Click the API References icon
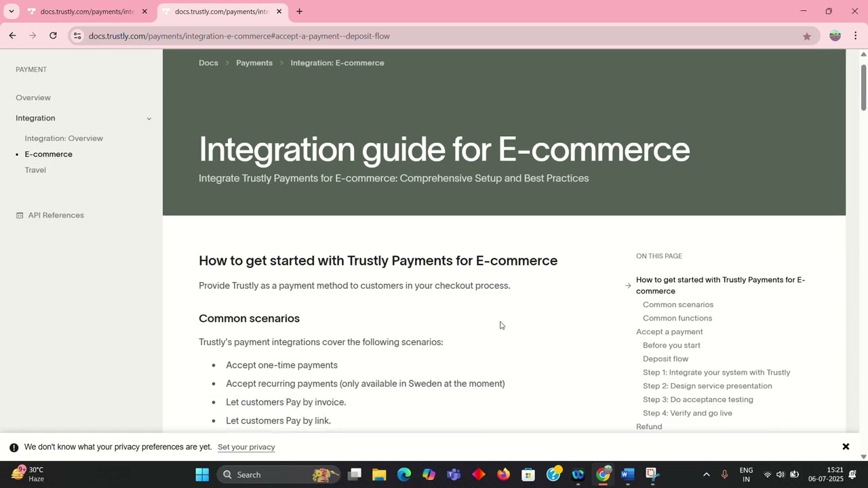This screenshot has height=488, width=868. pos(20,216)
